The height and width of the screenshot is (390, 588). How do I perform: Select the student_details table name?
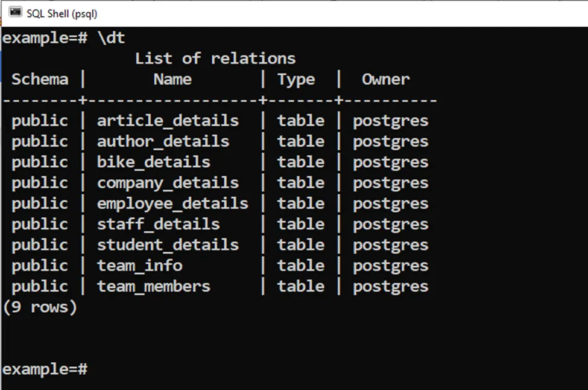[x=168, y=245]
